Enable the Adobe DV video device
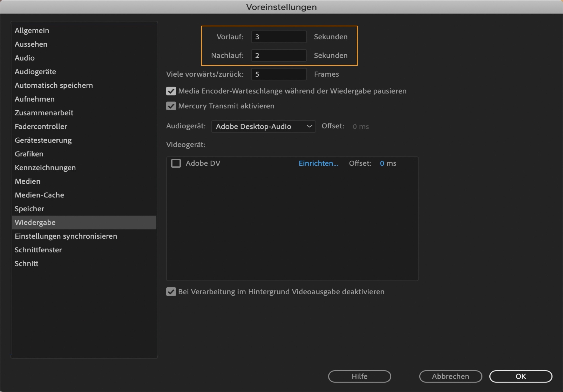 point(176,163)
